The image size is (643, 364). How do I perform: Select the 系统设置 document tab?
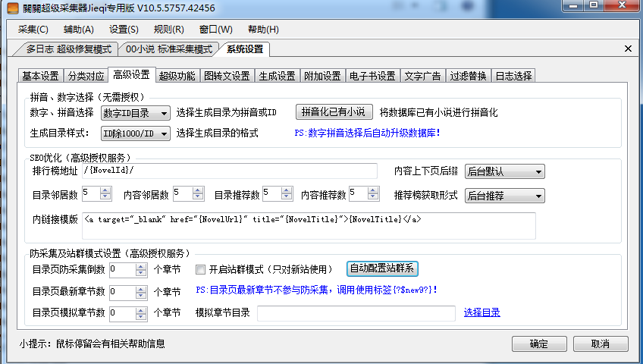(245, 49)
